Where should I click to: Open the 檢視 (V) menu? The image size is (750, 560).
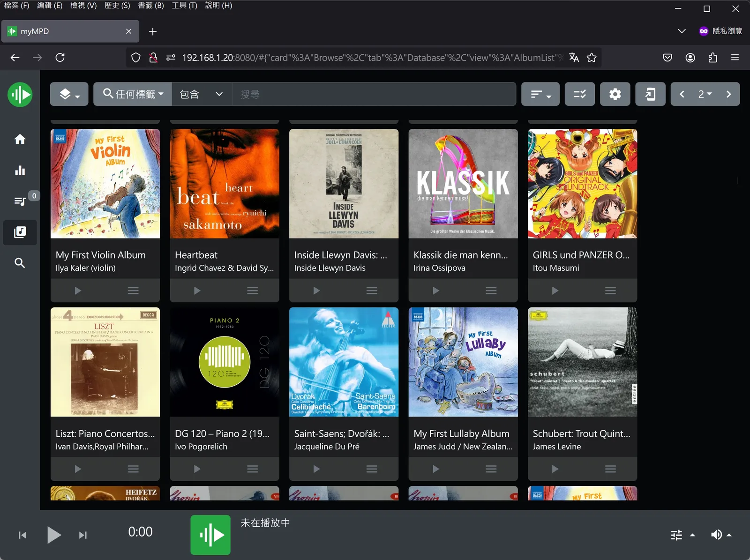coord(83,6)
